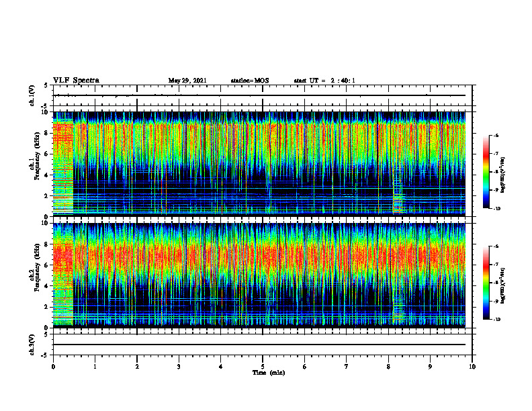Click the ch.2 spectrogram color scale bar
532x411 pixels.
[x=486, y=283]
